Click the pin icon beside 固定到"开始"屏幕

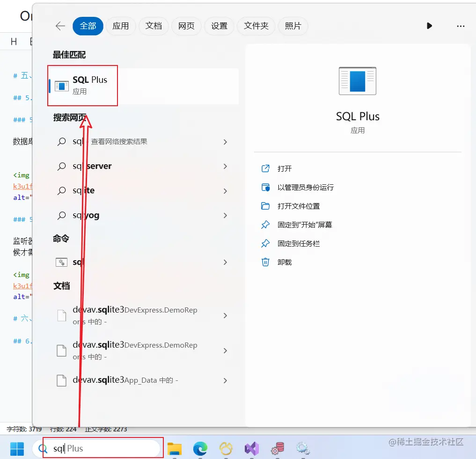click(x=265, y=225)
